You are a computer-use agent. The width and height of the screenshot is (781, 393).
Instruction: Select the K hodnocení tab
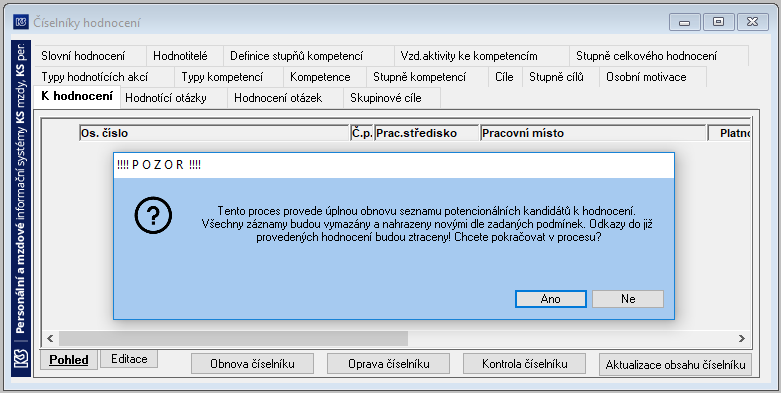coord(77,96)
